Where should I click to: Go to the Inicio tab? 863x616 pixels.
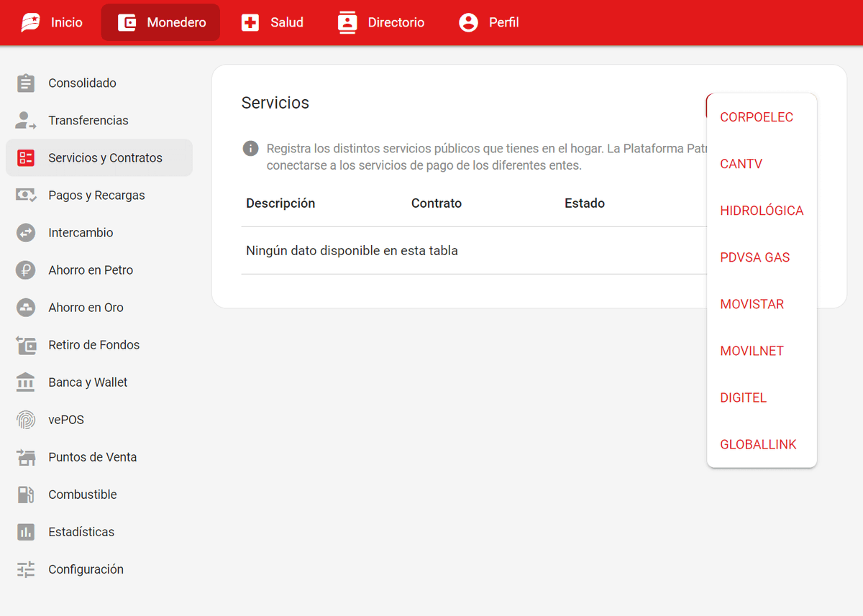52,22
